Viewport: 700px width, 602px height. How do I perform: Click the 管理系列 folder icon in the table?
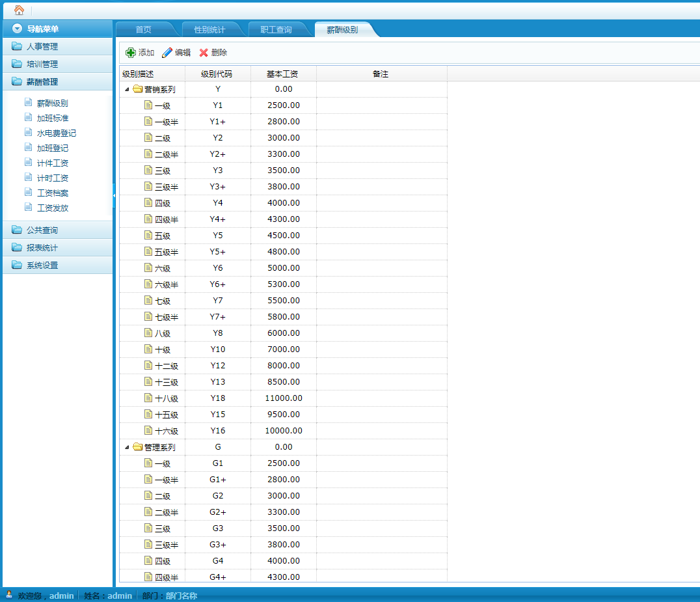point(138,446)
